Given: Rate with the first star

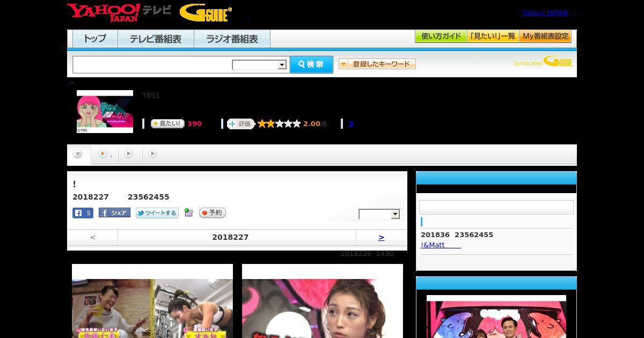Looking at the screenshot, I should pos(262,124).
